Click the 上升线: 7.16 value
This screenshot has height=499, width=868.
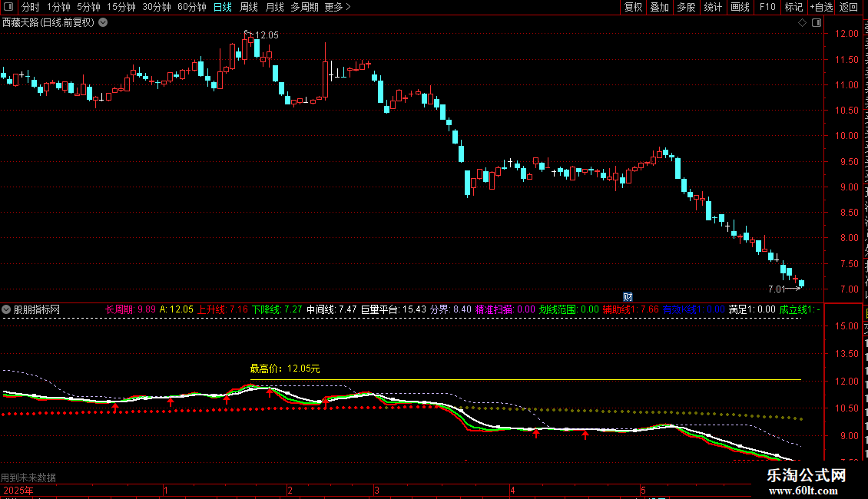click(223, 310)
